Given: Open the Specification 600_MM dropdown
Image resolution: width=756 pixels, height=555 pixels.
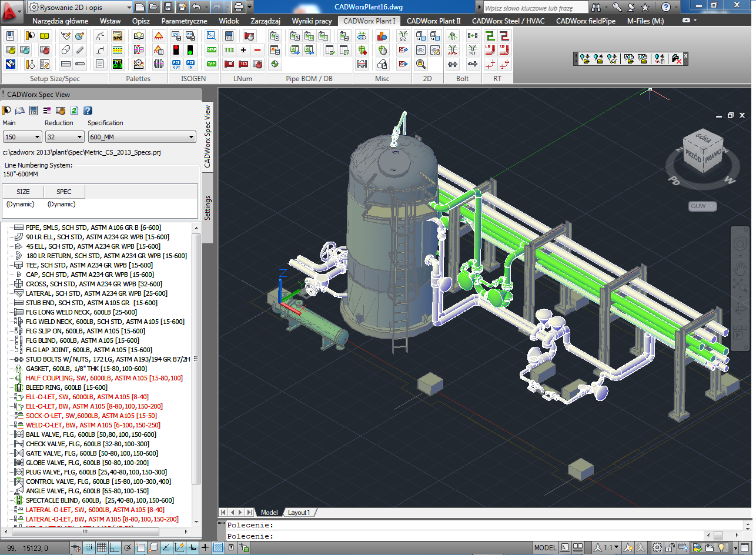Looking at the screenshot, I should [x=142, y=137].
